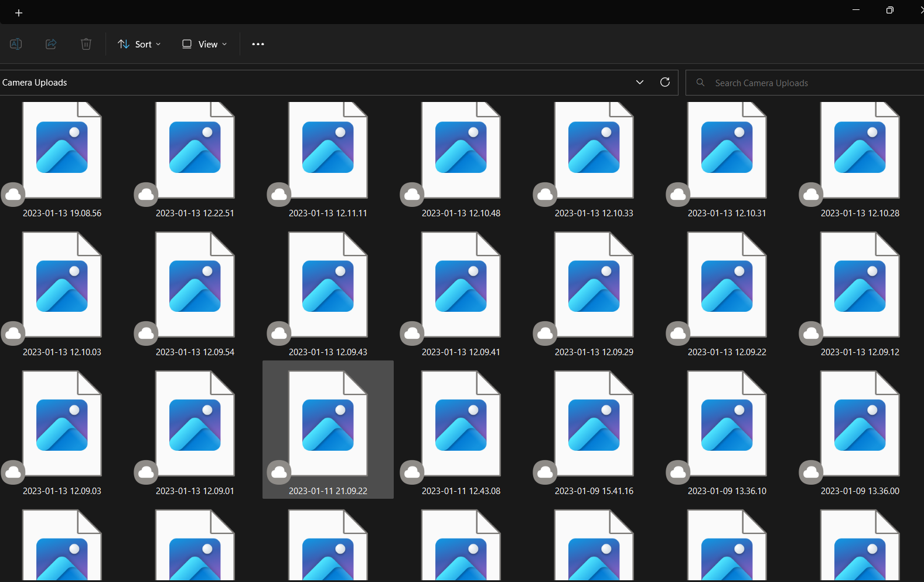Click cloud status badge on 2023-01-13 12.09.54
Screen dimensions: 924x582
point(146,333)
